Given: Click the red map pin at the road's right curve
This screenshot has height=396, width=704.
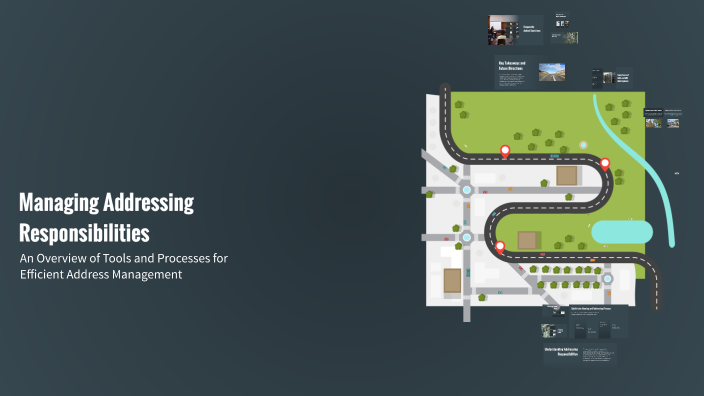Looking at the screenshot, I should click(x=605, y=164).
